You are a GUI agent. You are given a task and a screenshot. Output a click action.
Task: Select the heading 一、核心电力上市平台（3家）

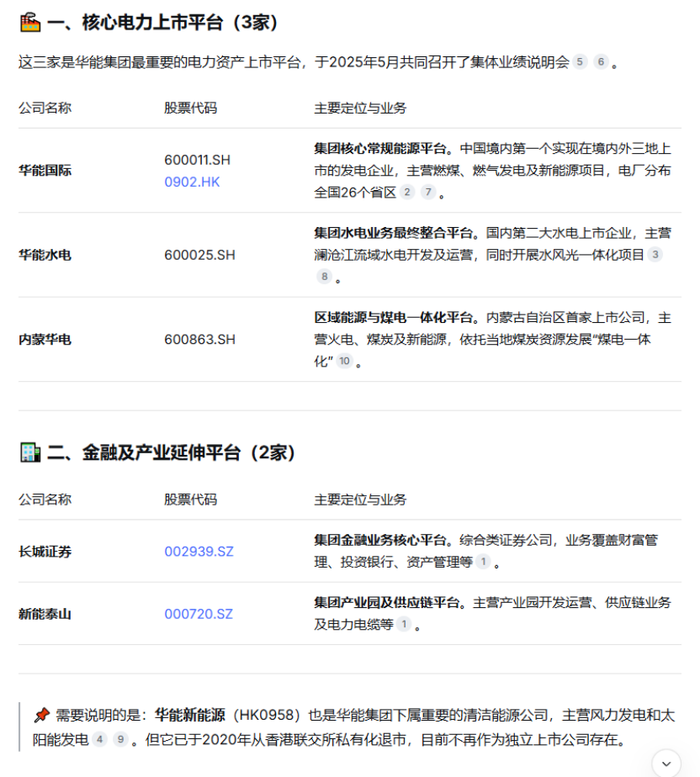tap(162, 23)
